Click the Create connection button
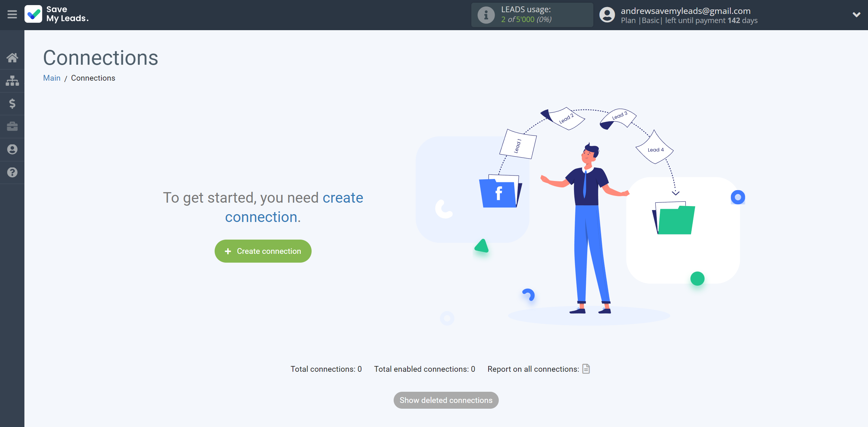The image size is (868, 427). coord(263,251)
